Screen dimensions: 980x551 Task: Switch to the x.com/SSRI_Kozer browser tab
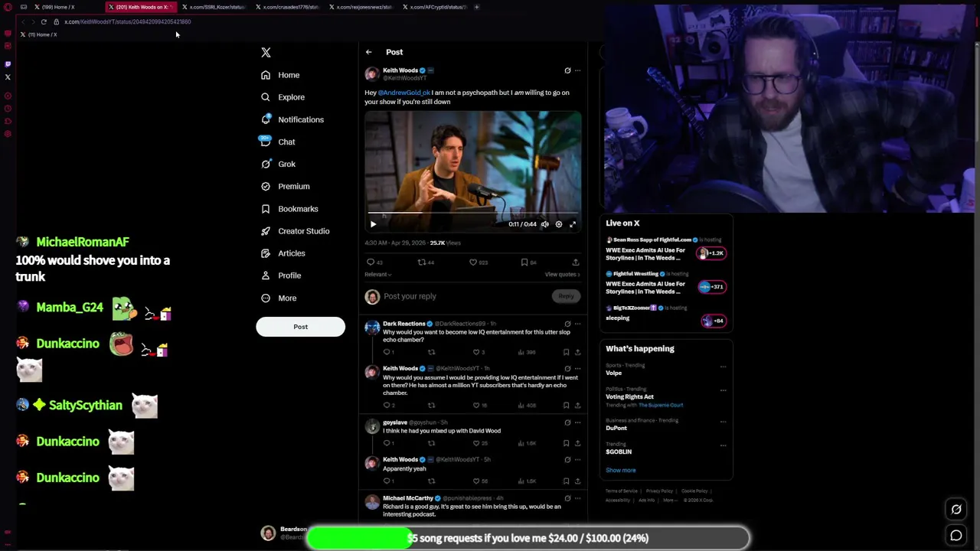pos(215,7)
